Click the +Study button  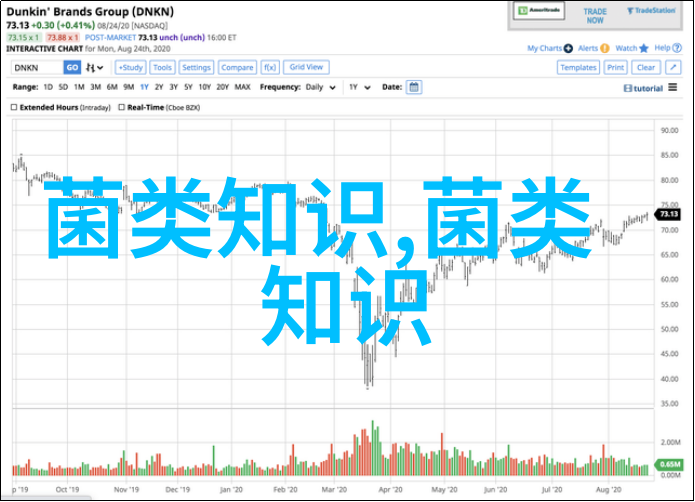pyautogui.click(x=131, y=67)
